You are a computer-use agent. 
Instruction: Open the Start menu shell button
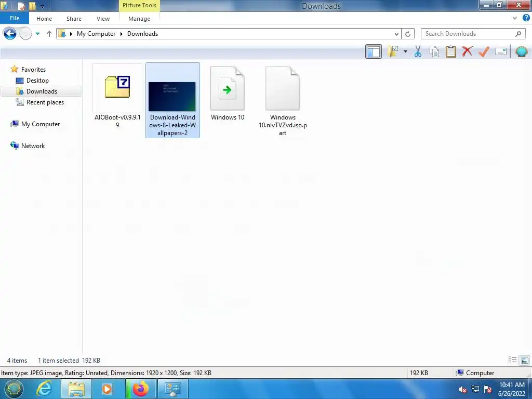[x=13, y=389]
